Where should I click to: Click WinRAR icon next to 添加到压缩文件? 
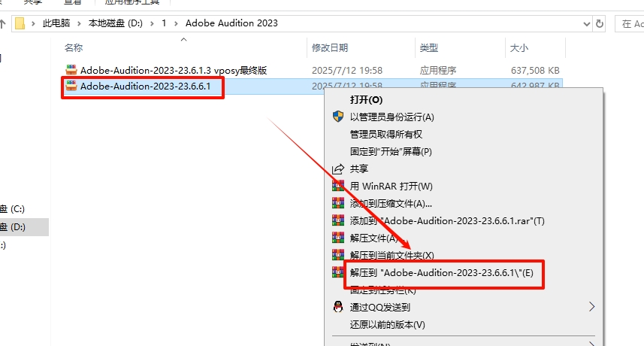tap(338, 203)
